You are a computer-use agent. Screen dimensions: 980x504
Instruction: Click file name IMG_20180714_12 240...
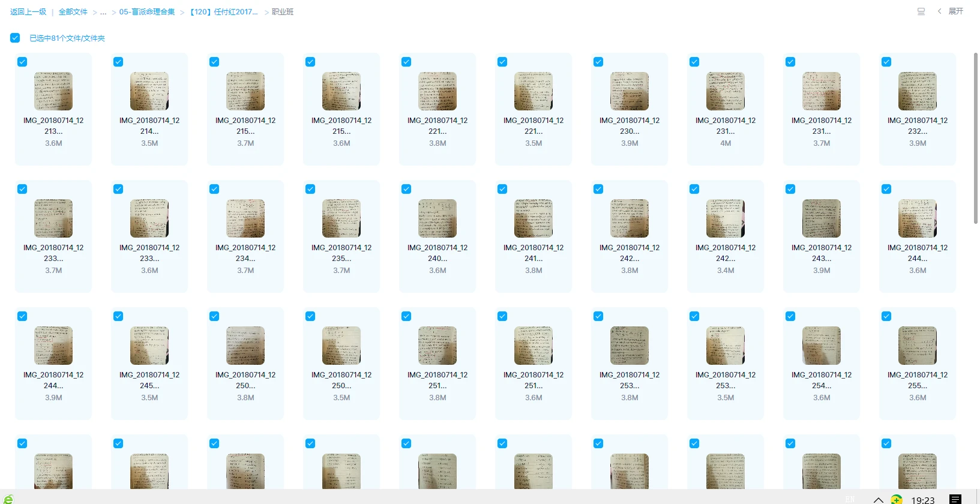coord(437,253)
